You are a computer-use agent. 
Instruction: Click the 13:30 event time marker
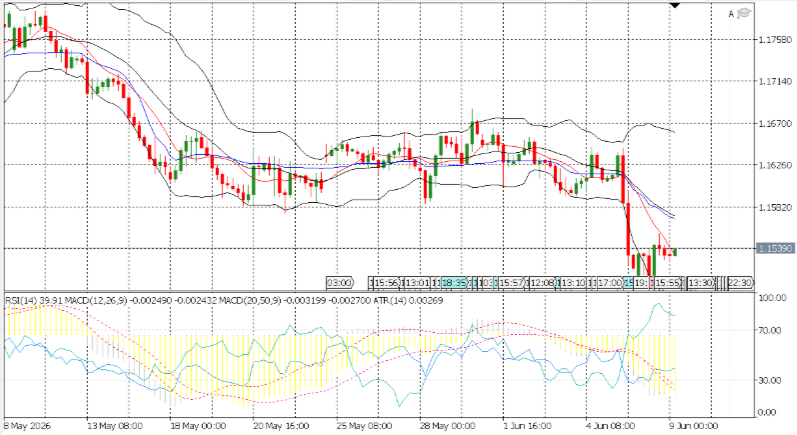(x=700, y=283)
